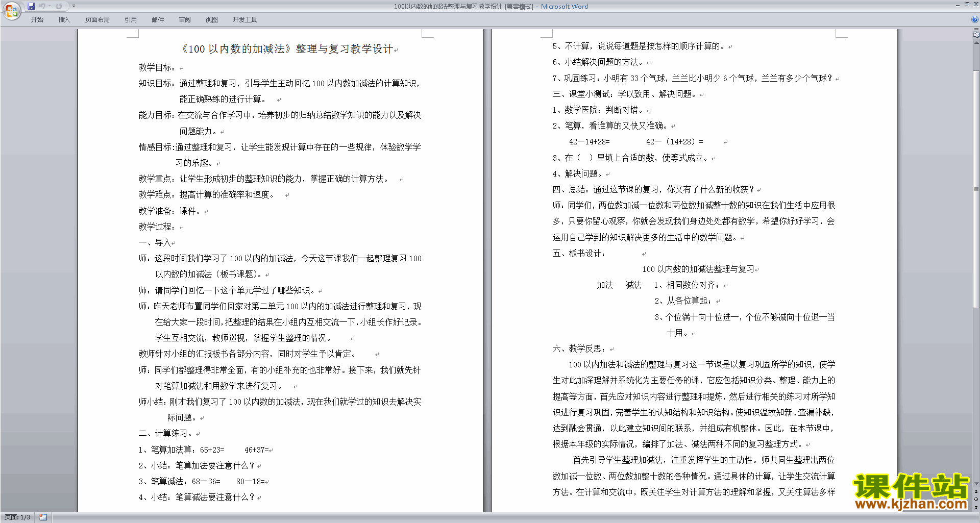
Task: Click the ruler toggle icon above the scrollbar
Action: click(976, 35)
